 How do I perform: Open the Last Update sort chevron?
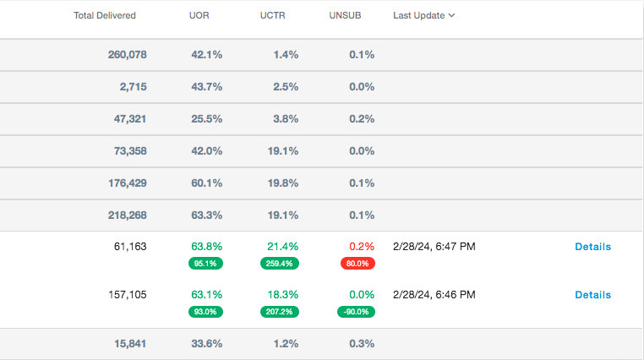[452, 16]
